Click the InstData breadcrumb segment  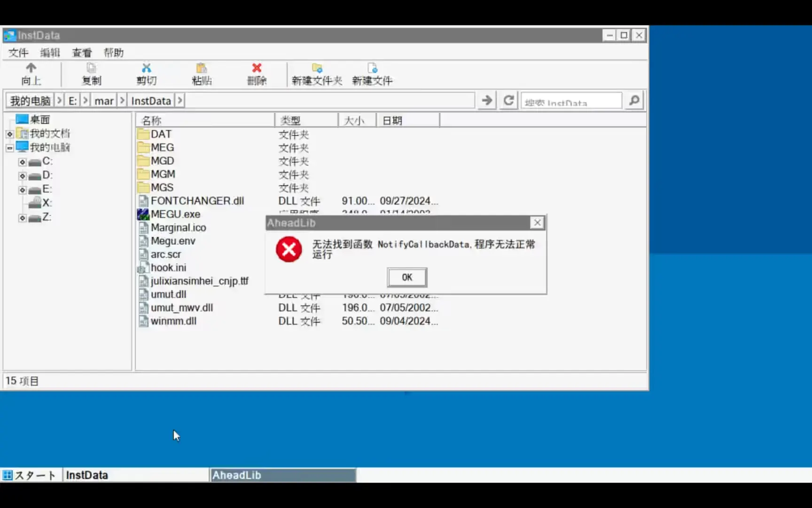pyautogui.click(x=151, y=101)
